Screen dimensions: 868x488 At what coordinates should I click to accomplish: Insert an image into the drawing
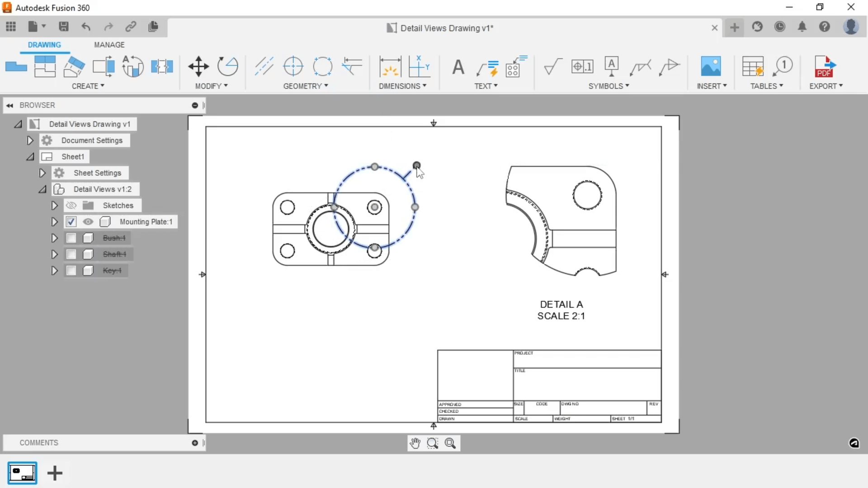[710, 66]
